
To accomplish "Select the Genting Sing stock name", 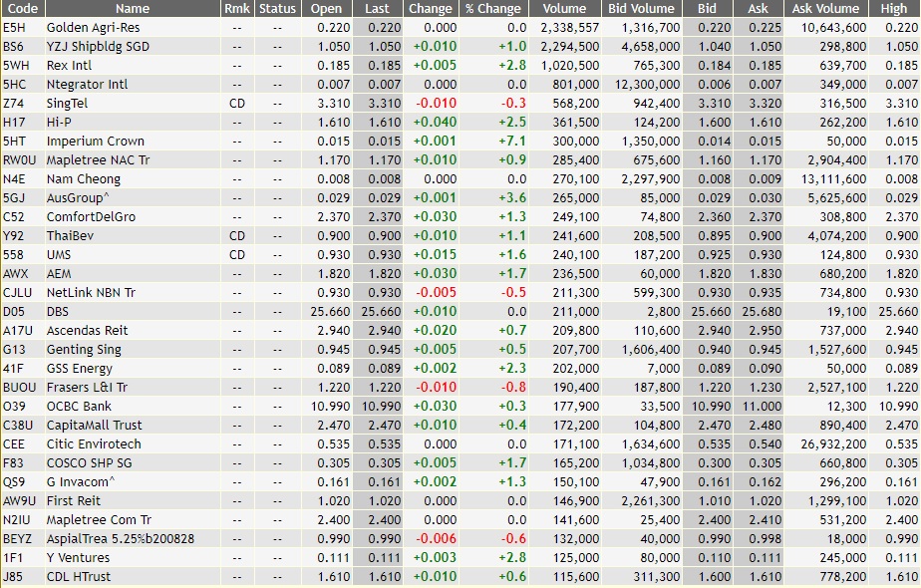I will (84, 350).
